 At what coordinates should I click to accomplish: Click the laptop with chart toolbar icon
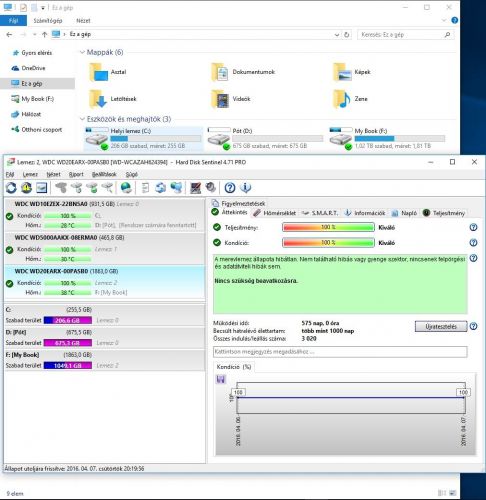click(195, 188)
